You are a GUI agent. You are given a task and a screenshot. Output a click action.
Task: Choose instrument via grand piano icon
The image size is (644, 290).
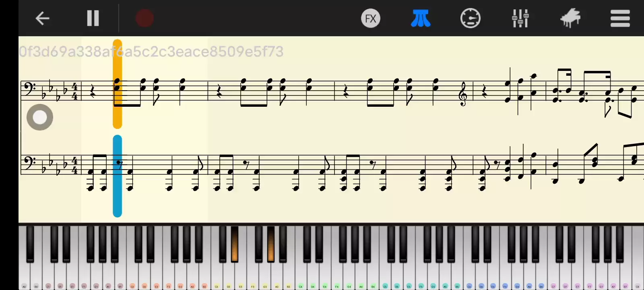click(x=570, y=18)
